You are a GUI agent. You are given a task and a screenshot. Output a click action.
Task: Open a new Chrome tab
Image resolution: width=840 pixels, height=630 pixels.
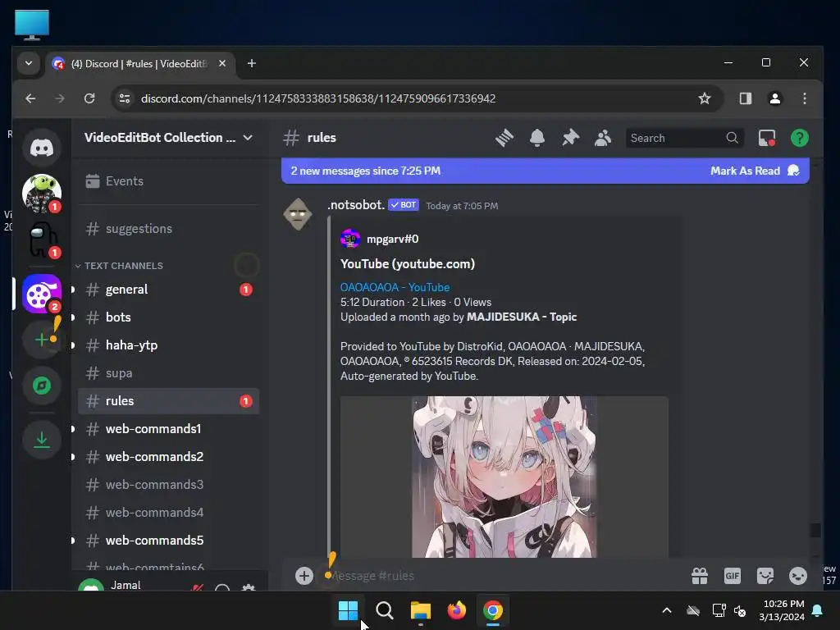coord(251,63)
